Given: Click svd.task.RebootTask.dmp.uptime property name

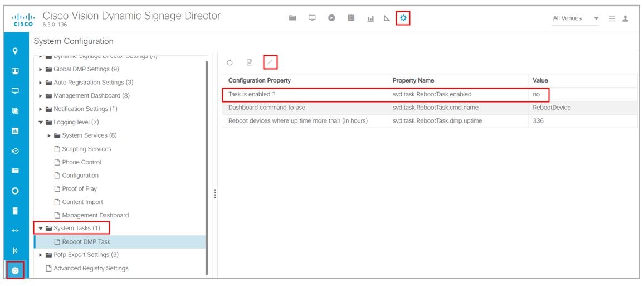Looking at the screenshot, I should [437, 121].
